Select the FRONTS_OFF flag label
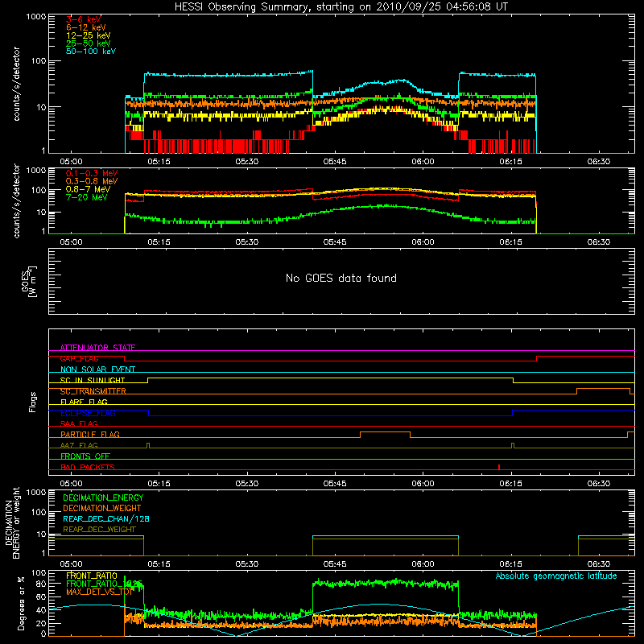This screenshot has width=644, height=644. pyautogui.click(x=85, y=456)
